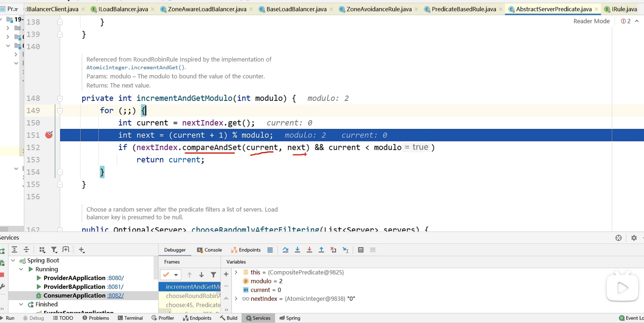
Task: Open the Evaluate Expression calculator
Action: (361, 250)
